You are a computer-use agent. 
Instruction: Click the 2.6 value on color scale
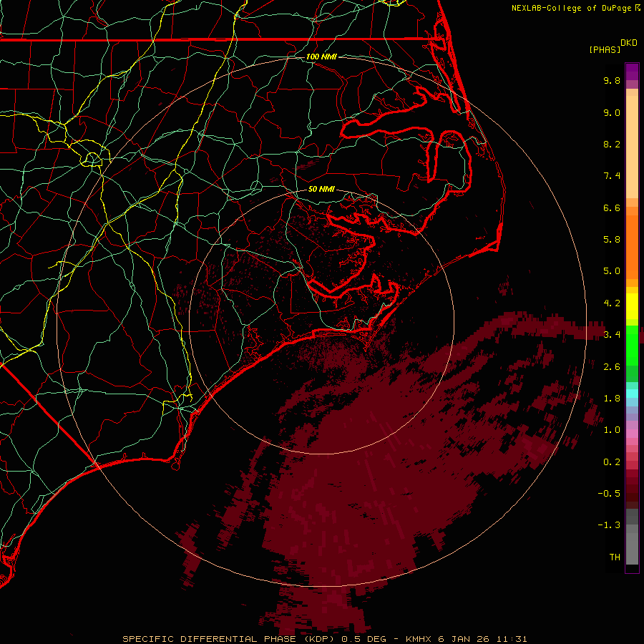point(612,367)
